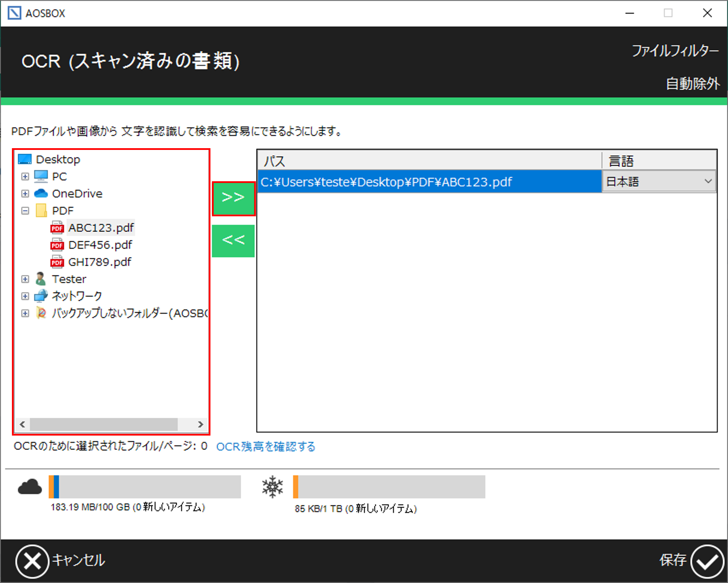This screenshot has width=728, height=583.
Task: Click the Tester user icon
Action: 41,279
